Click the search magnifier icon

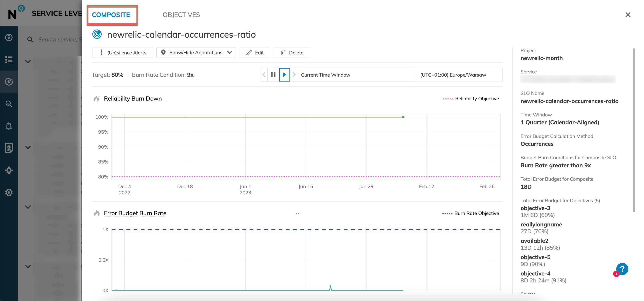tap(30, 39)
